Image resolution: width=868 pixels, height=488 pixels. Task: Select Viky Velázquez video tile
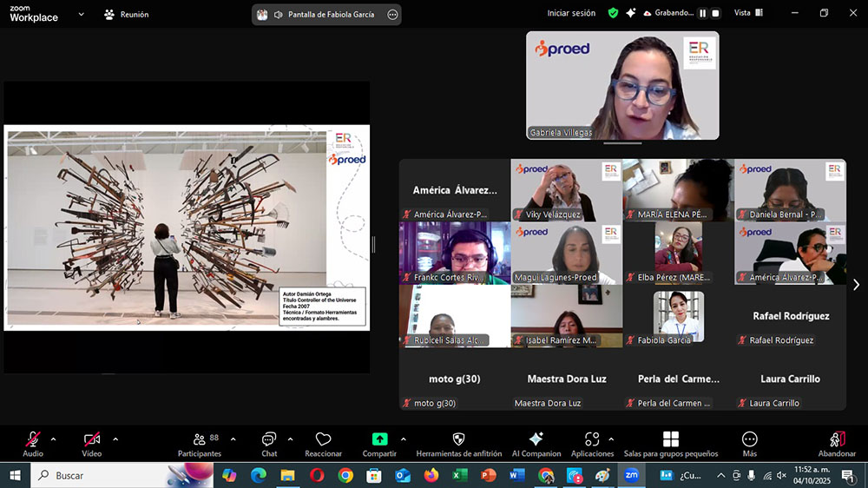click(567, 190)
